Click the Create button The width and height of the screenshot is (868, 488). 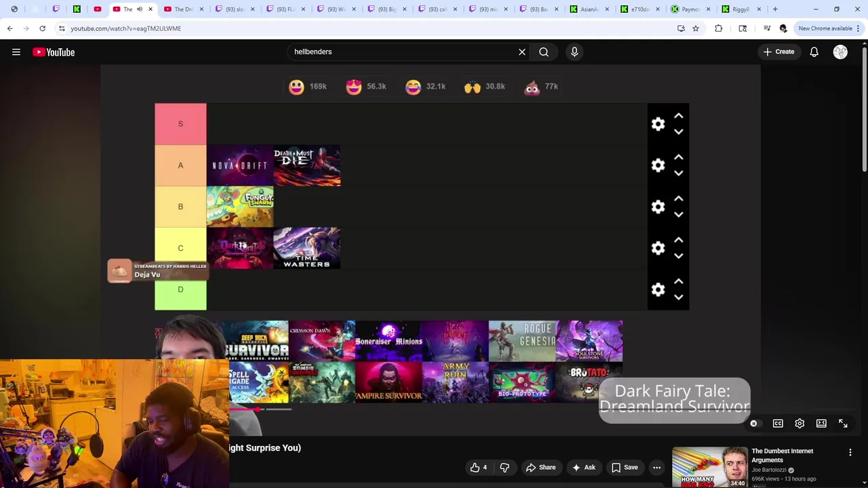[778, 52]
